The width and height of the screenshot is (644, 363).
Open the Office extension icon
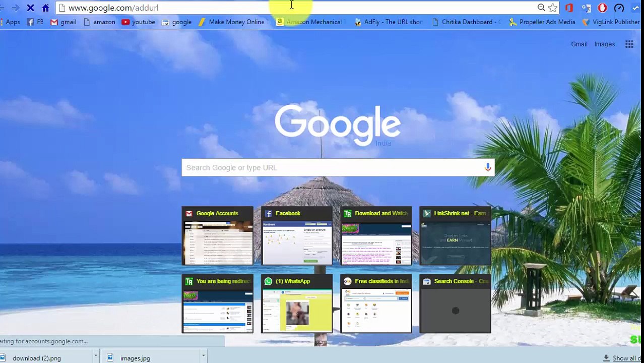click(x=569, y=8)
